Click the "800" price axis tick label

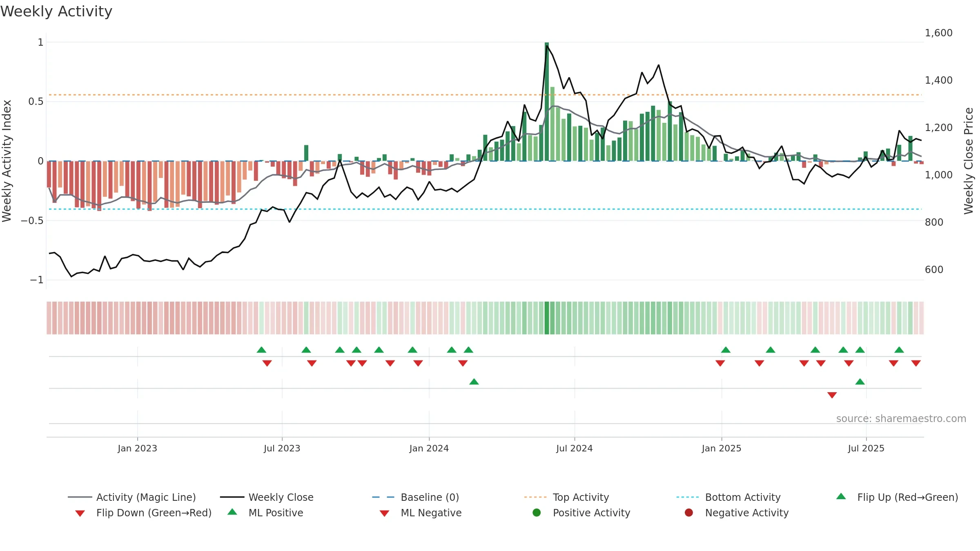(934, 222)
